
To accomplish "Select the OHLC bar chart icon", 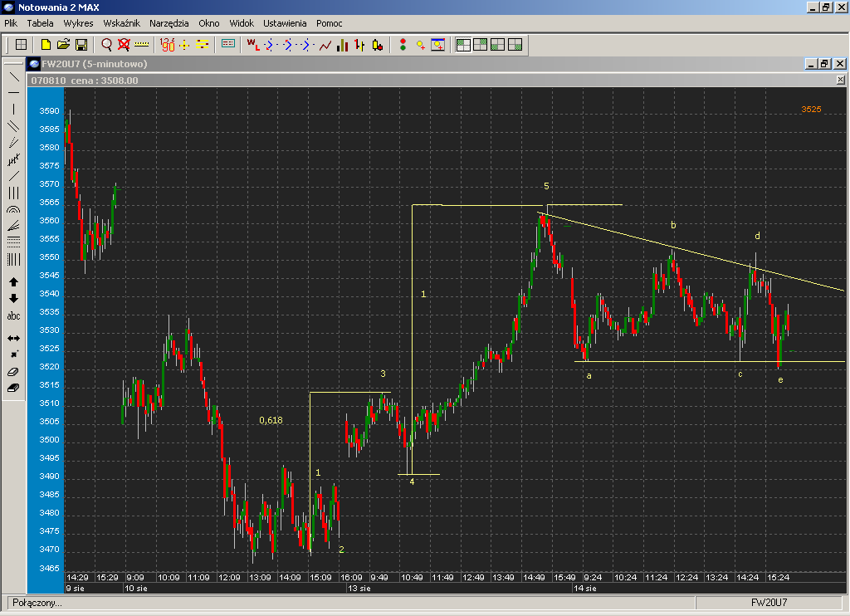I will click(359, 45).
